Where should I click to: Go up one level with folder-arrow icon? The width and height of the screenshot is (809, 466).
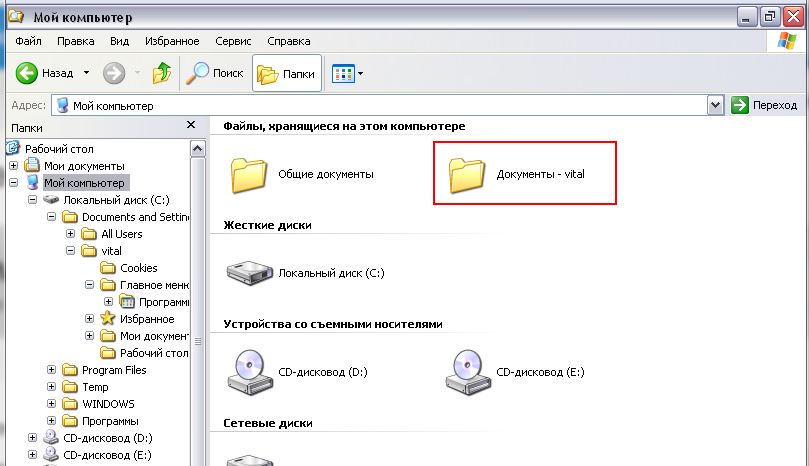(162, 73)
